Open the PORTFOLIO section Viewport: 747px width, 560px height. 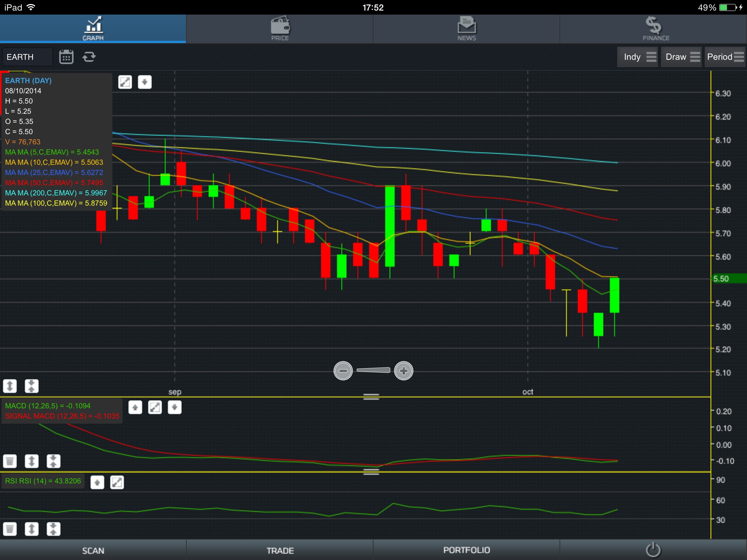[x=467, y=551]
